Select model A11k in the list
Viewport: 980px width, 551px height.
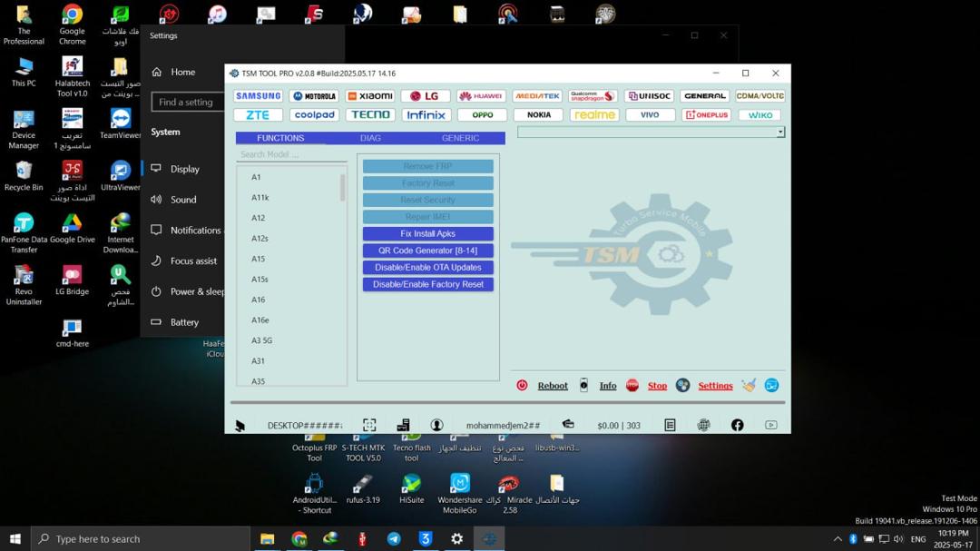click(x=260, y=198)
